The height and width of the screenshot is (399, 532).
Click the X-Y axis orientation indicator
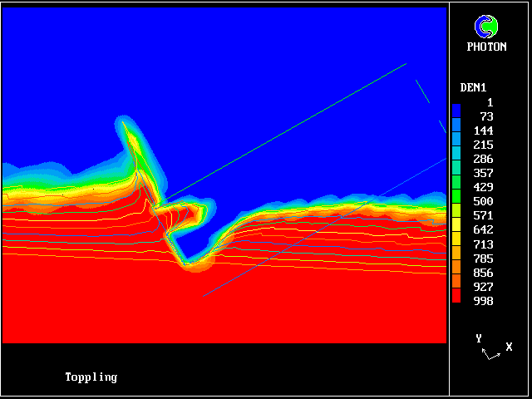point(490,352)
